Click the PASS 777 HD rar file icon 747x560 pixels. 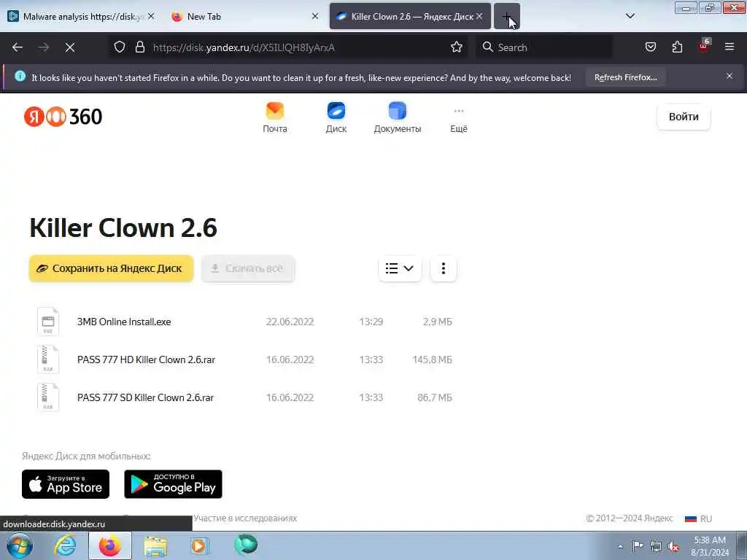click(x=48, y=359)
